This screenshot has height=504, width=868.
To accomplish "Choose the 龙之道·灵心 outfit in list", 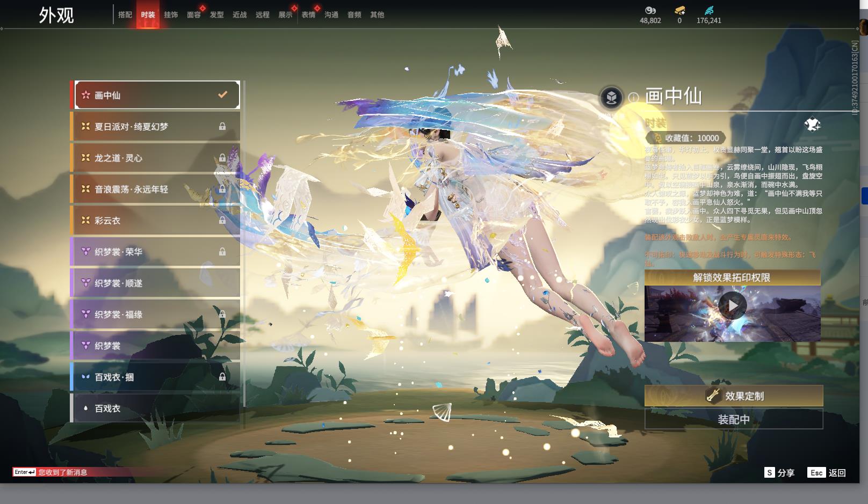I will pyautogui.click(x=156, y=158).
